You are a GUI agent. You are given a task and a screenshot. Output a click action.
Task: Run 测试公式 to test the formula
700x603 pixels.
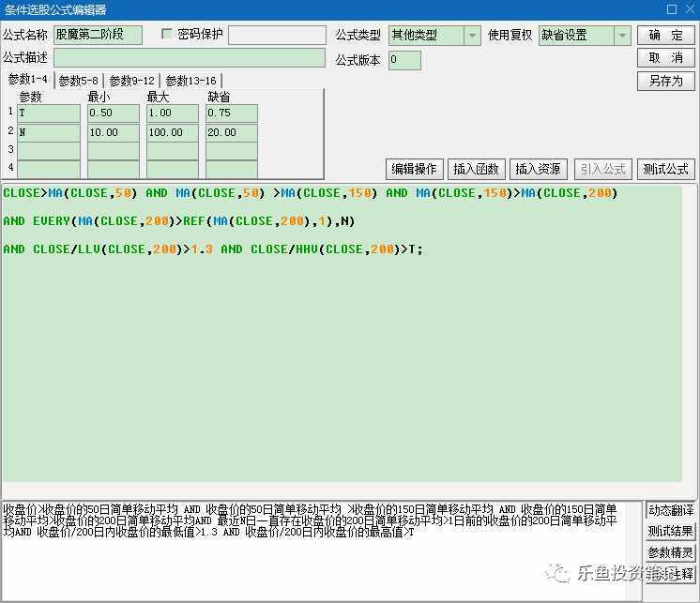click(x=665, y=169)
